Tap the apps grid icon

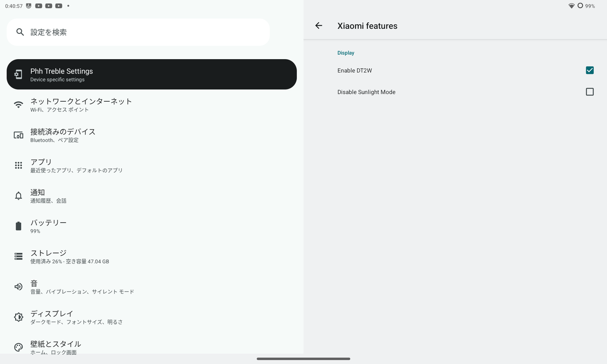19,165
